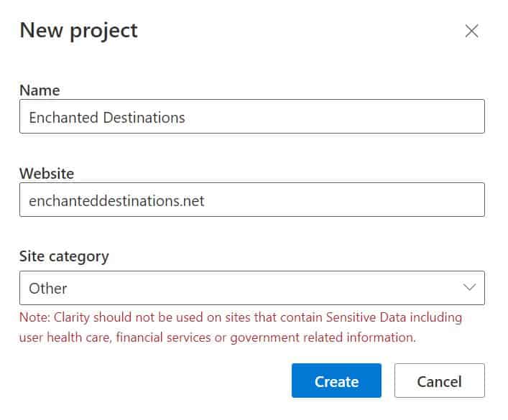Select the "Other" value in Site category
This screenshot has height=420, width=508.
point(48,289)
